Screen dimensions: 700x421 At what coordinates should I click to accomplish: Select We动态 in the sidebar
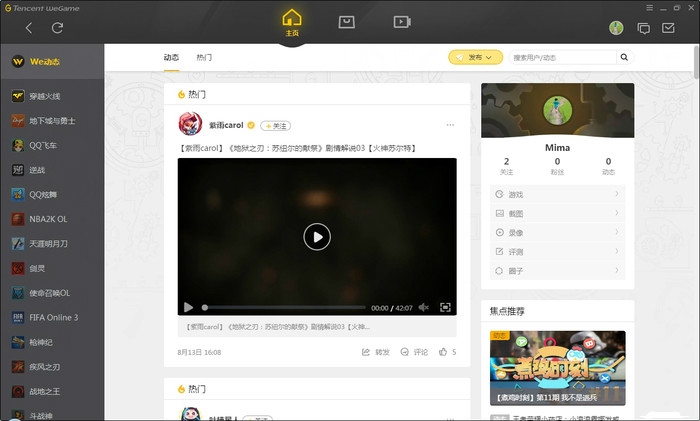click(52, 62)
